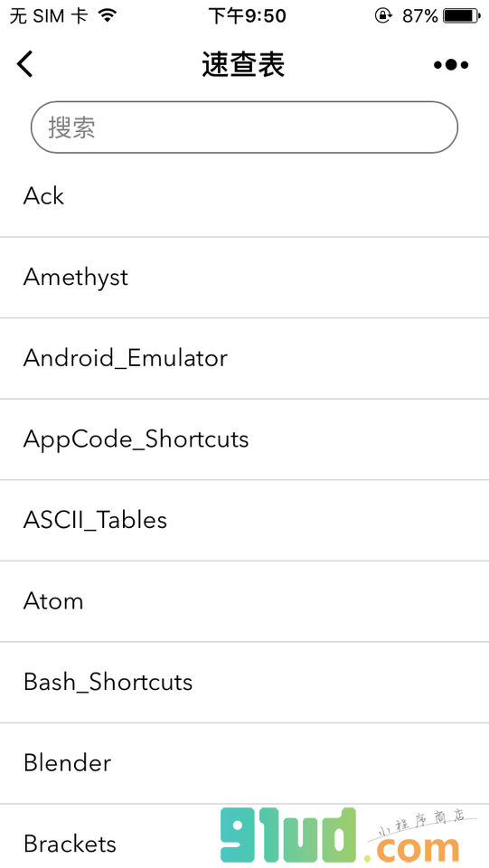This screenshot has height=868, width=489.
Task: Tap the battery indicator icon
Action: click(462, 16)
